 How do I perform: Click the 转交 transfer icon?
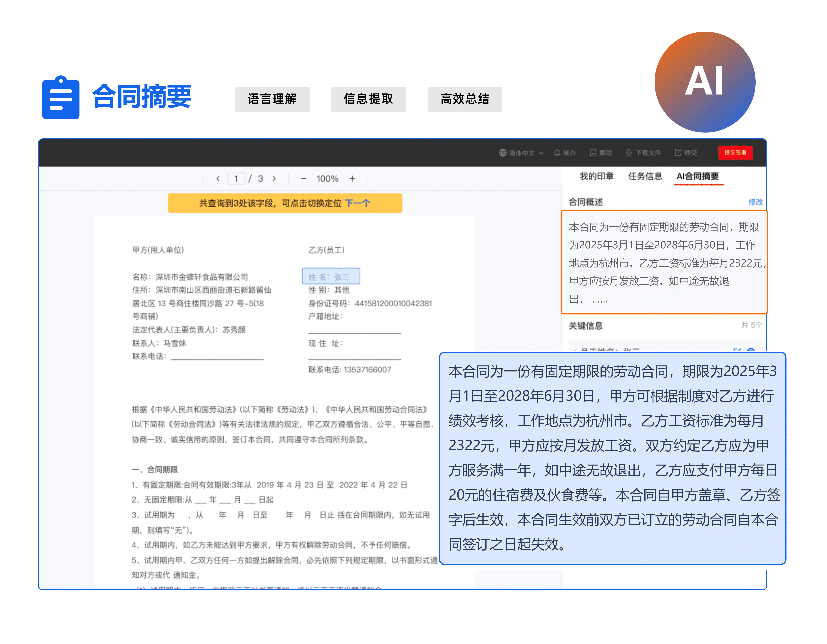coord(678,152)
